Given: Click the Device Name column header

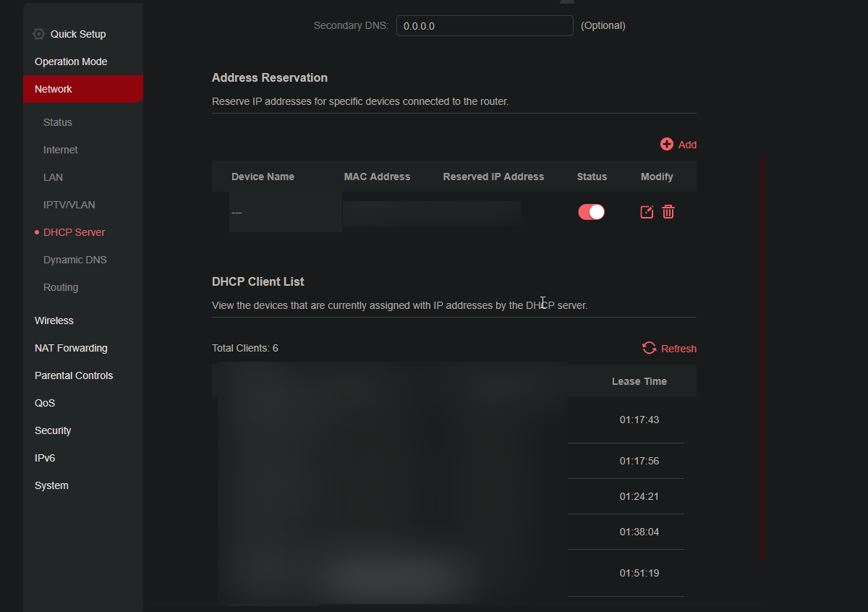Looking at the screenshot, I should pyautogui.click(x=263, y=177).
